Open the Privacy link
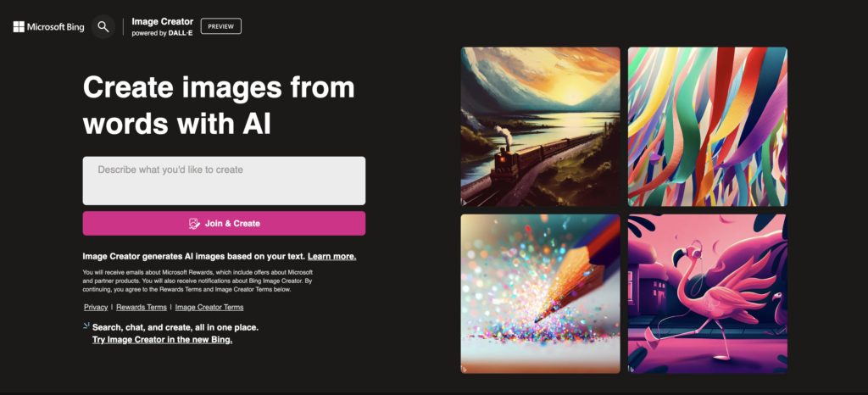The width and height of the screenshot is (868, 395). [96, 307]
